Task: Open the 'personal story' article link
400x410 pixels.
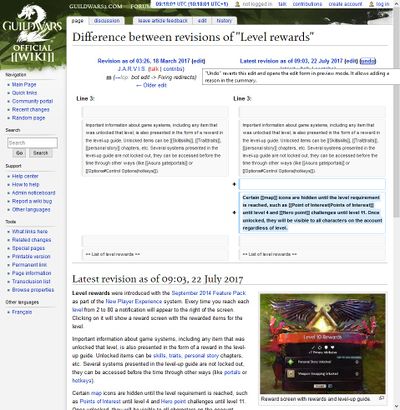Action: pyautogui.click(x=202, y=356)
